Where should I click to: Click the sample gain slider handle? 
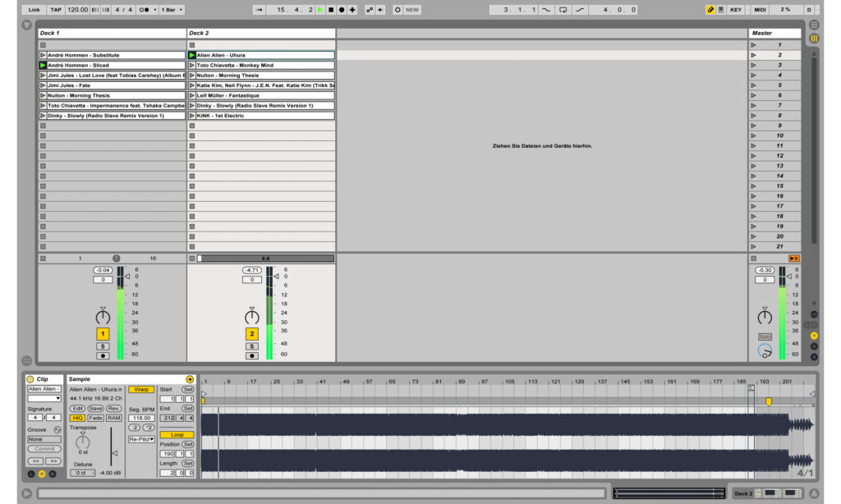[114, 454]
